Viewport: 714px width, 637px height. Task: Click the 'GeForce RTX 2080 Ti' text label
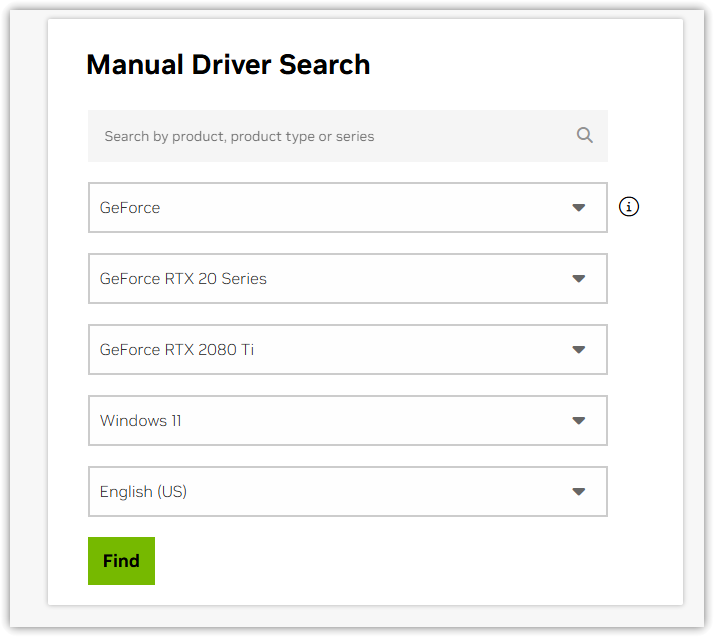pos(177,350)
